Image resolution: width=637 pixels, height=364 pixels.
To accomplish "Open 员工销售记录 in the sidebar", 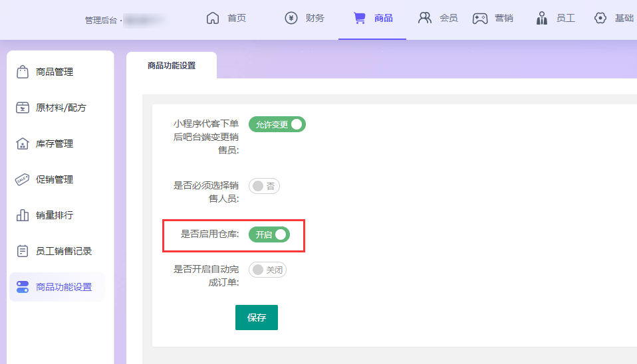I will pyautogui.click(x=63, y=251).
